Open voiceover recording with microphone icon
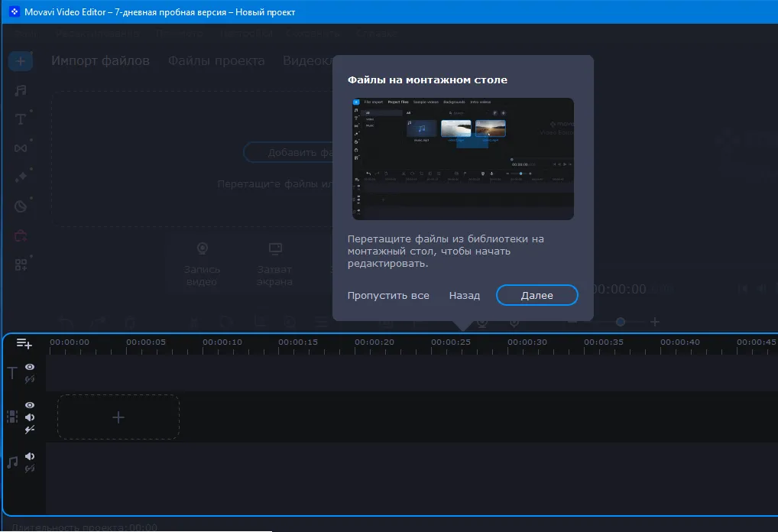 (514, 323)
